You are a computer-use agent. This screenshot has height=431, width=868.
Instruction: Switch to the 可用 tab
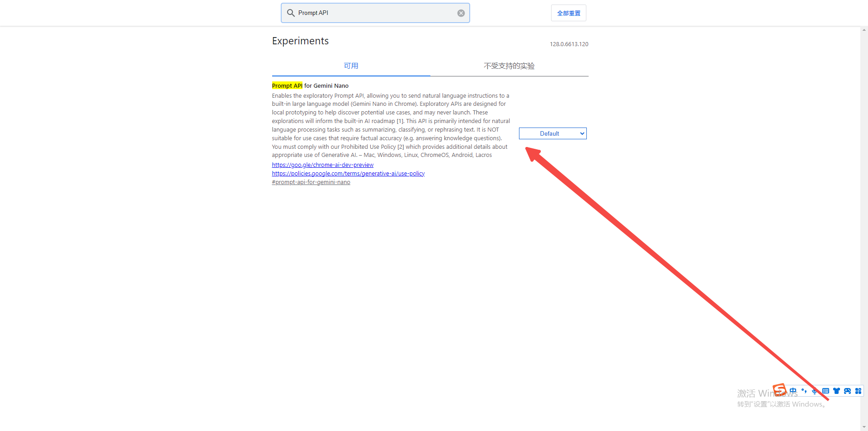[351, 66]
